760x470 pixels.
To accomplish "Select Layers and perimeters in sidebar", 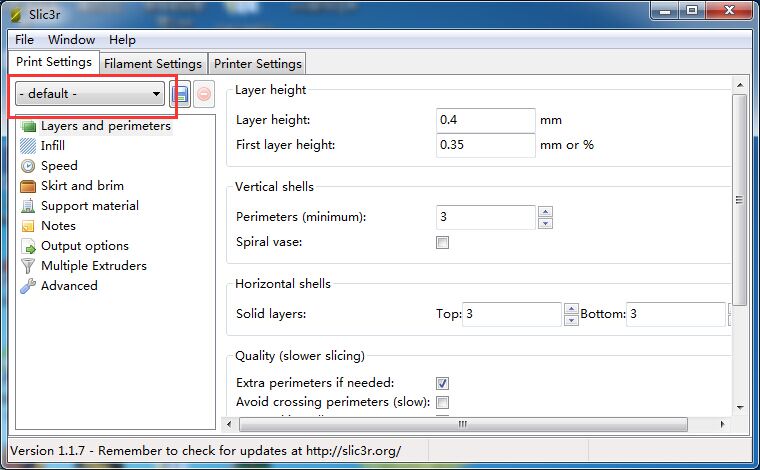I will [106, 126].
